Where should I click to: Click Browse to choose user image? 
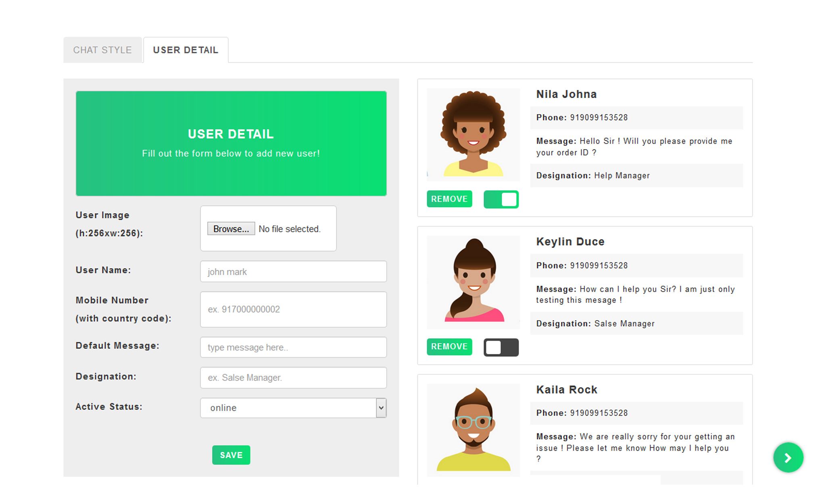231,229
